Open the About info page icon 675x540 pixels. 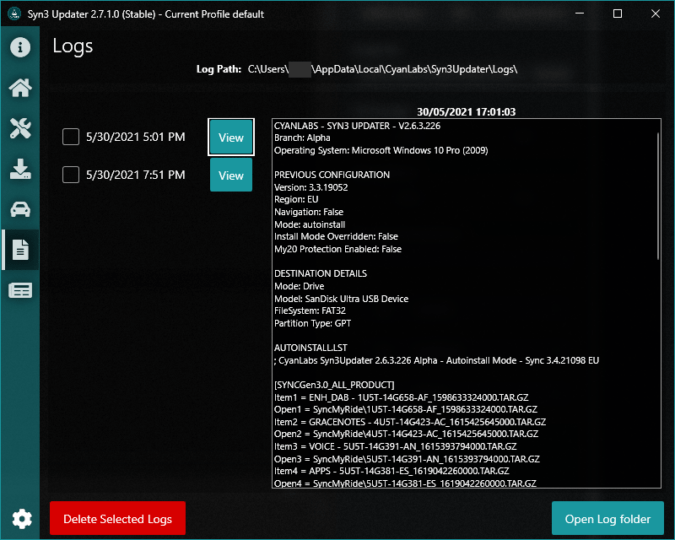(x=20, y=47)
